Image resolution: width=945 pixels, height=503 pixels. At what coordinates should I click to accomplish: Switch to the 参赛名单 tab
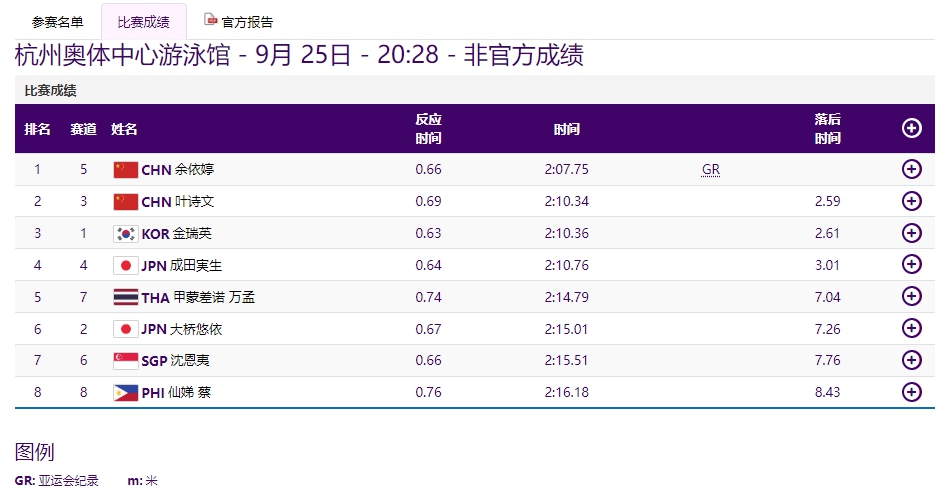(58, 22)
